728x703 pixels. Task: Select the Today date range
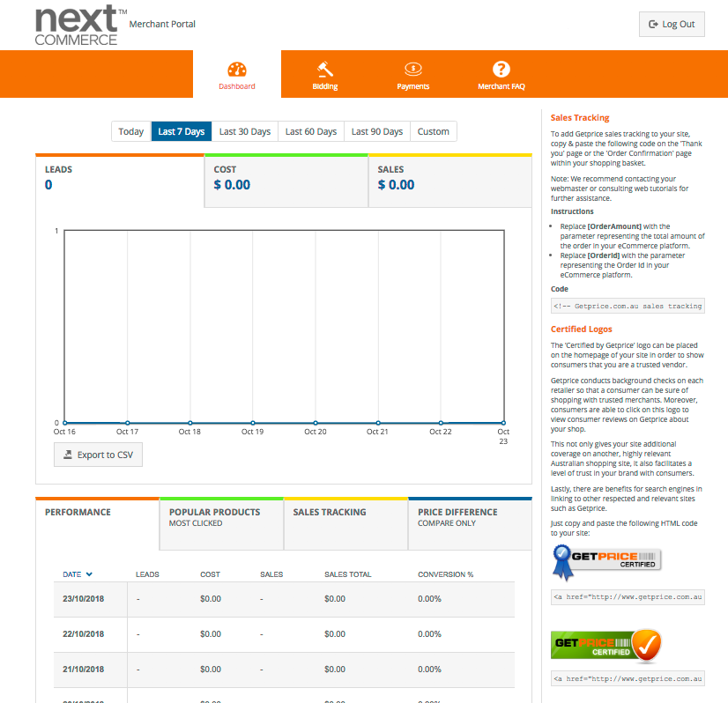point(131,132)
